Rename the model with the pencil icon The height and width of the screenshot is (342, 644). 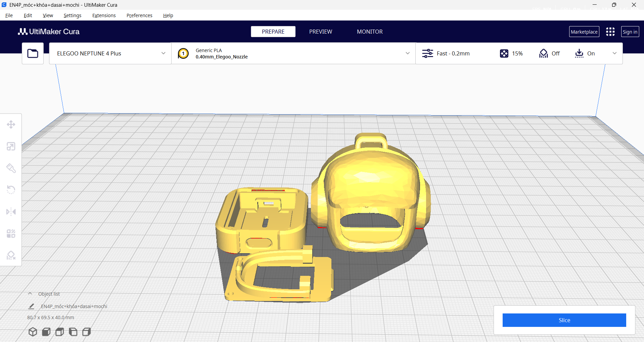pos(31,306)
